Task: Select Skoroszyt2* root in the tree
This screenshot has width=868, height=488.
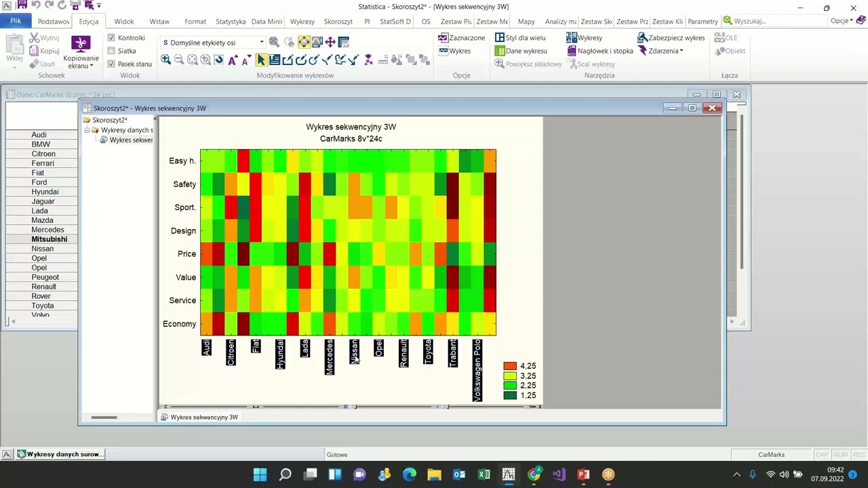Action: coord(109,120)
